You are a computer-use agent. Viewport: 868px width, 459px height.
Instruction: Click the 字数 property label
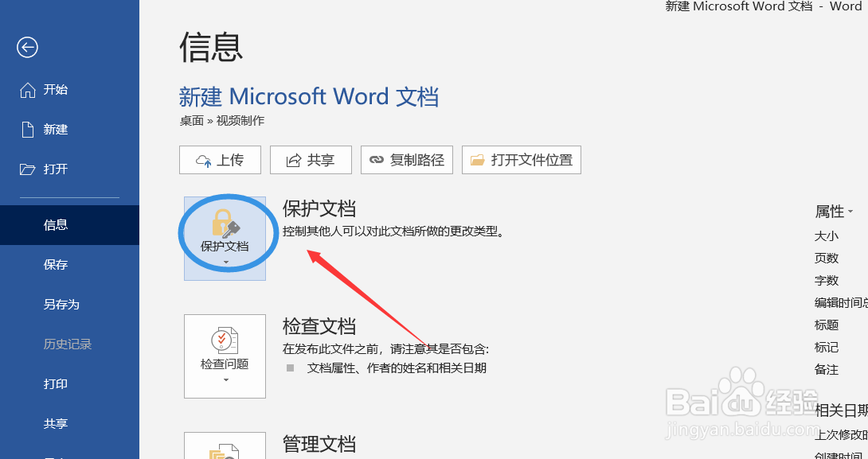click(827, 280)
